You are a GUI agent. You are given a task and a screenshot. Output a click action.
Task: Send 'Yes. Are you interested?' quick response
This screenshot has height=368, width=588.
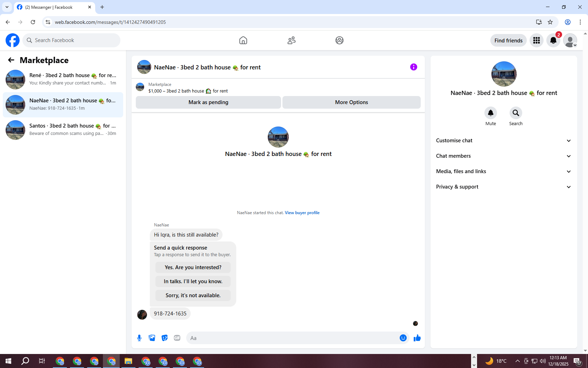(x=193, y=267)
